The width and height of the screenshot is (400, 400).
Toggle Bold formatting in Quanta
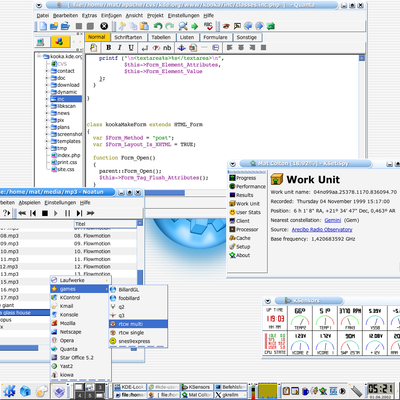(108, 48)
